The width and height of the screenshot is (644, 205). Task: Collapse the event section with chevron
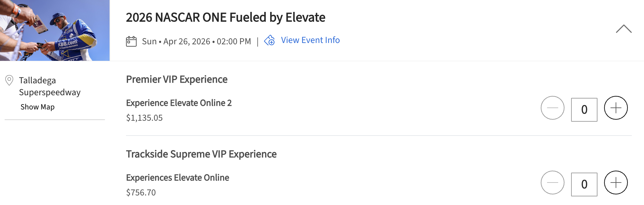tap(624, 29)
